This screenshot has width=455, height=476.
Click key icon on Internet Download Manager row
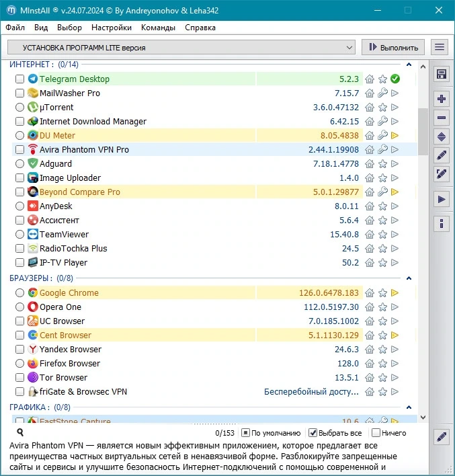point(382,121)
